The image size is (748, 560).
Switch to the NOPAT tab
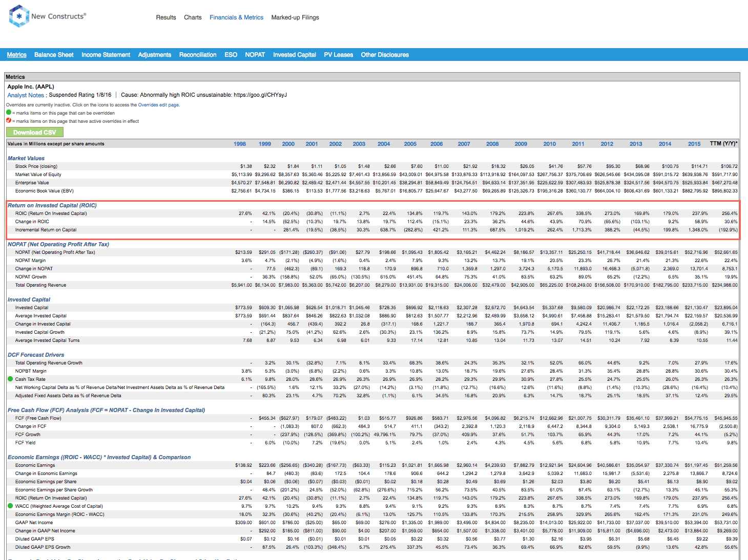[x=255, y=55]
